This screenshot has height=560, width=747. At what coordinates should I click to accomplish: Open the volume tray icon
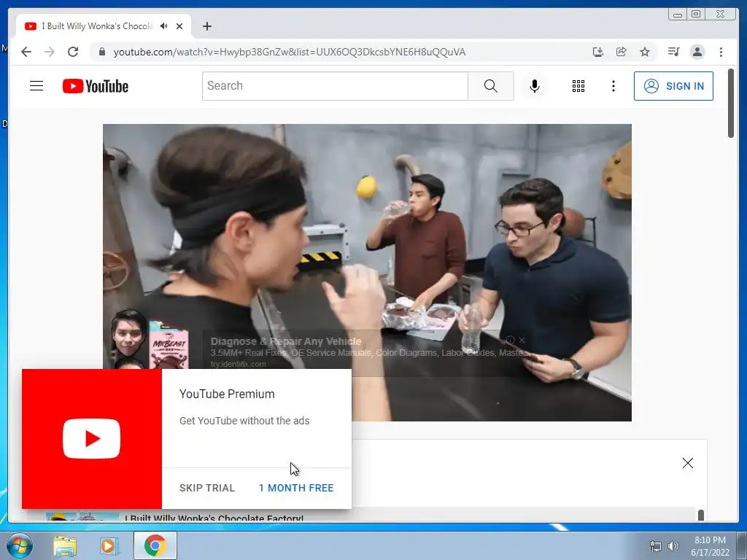pyautogui.click(x=673, y=546)
